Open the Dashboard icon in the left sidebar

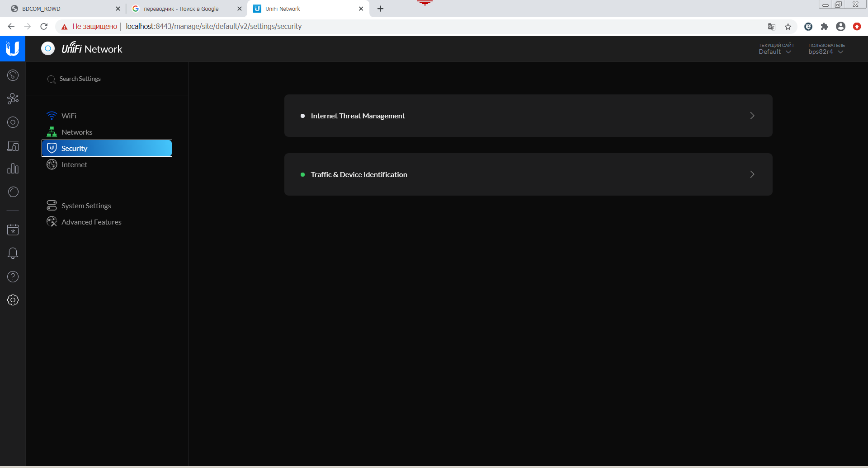pyautogui.click(x=13, y=75)
